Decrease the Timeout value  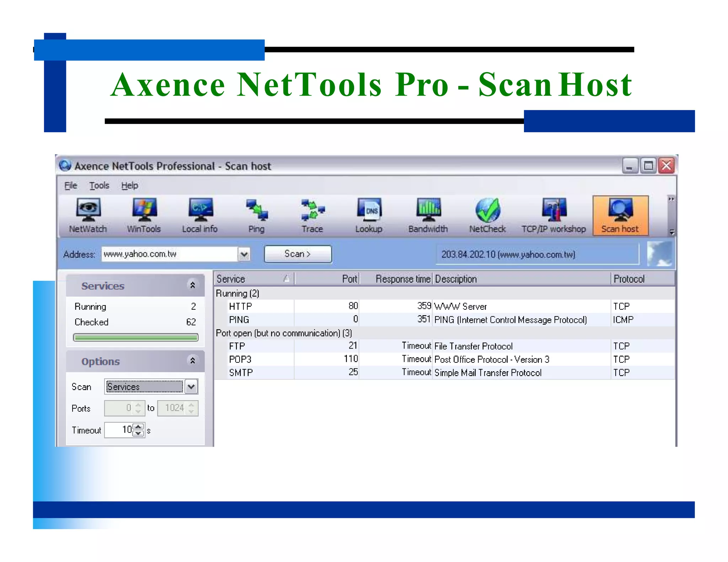(139, 433)
